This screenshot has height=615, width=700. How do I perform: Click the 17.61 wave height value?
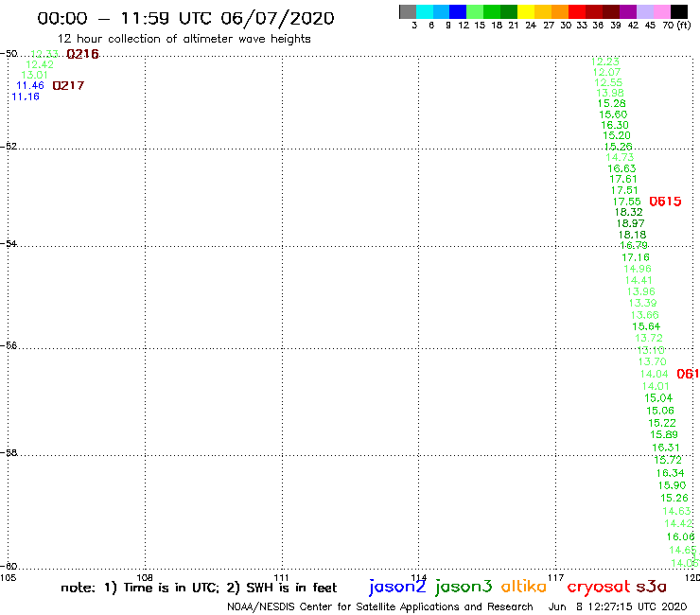point(623,179)
